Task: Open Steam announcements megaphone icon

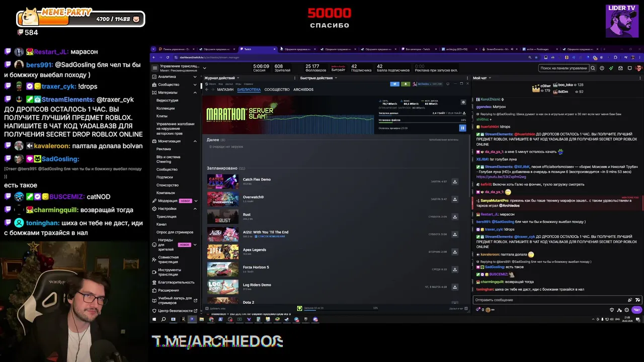Action: (395, 84)
